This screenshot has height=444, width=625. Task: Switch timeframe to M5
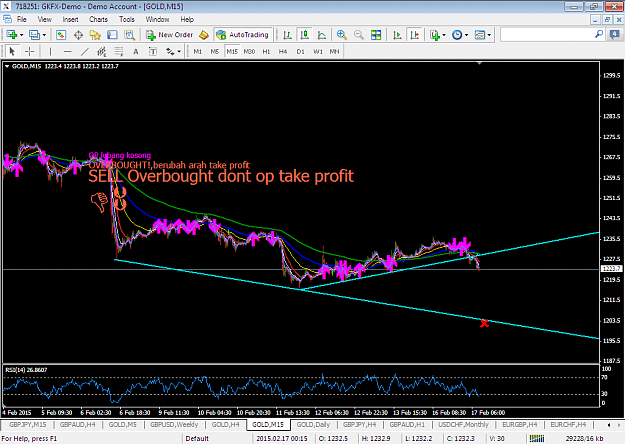pos(215,51)
